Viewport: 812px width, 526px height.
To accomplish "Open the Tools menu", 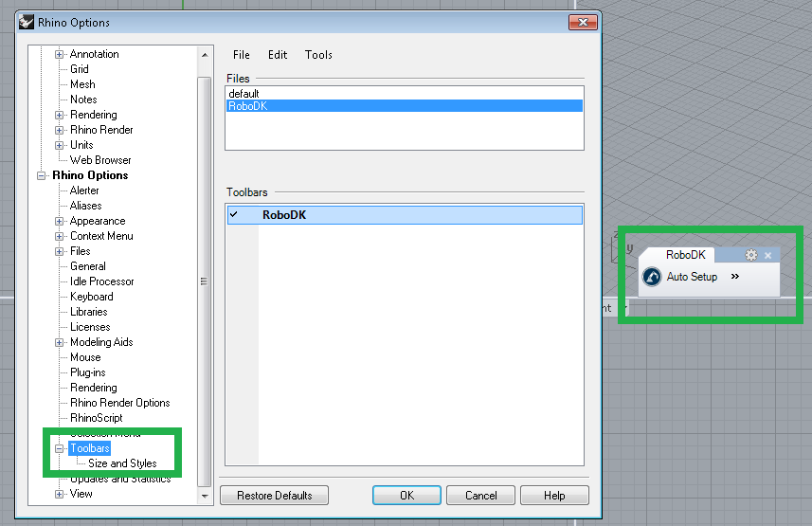I will click(318, 55).
